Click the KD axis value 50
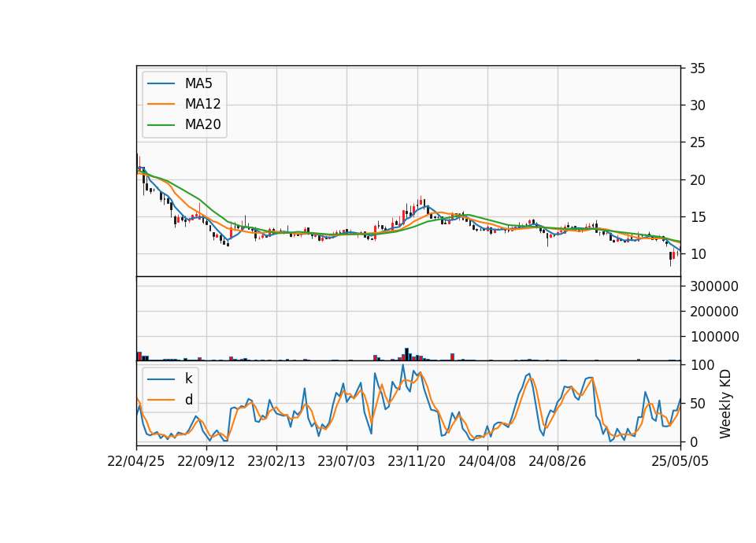The width and height of the screenshot is (756, 543). tap(698, 404)
